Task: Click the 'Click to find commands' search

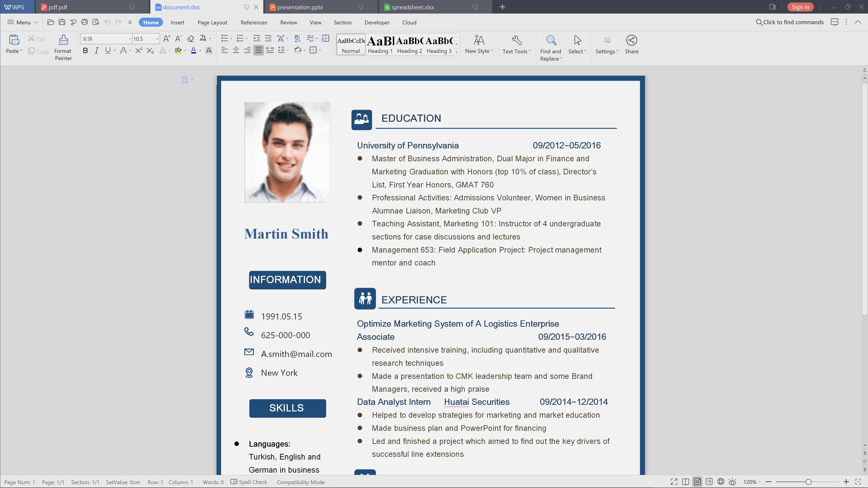Action: pos(790,22)
